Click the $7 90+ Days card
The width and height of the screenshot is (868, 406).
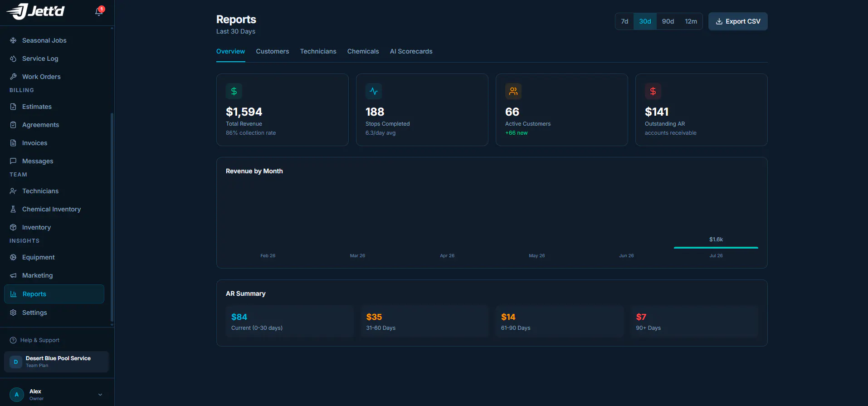click(694, 322)
